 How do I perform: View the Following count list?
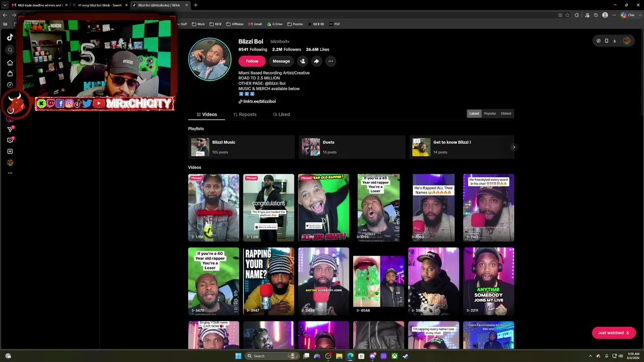tap(253, 49)
